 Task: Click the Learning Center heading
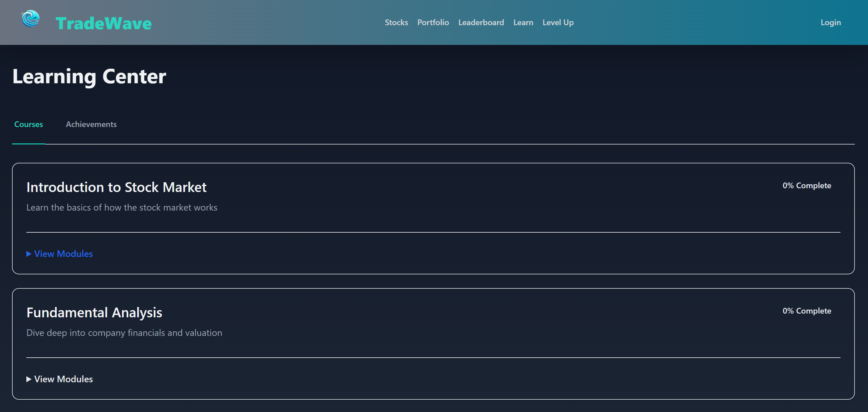point(89,76)
